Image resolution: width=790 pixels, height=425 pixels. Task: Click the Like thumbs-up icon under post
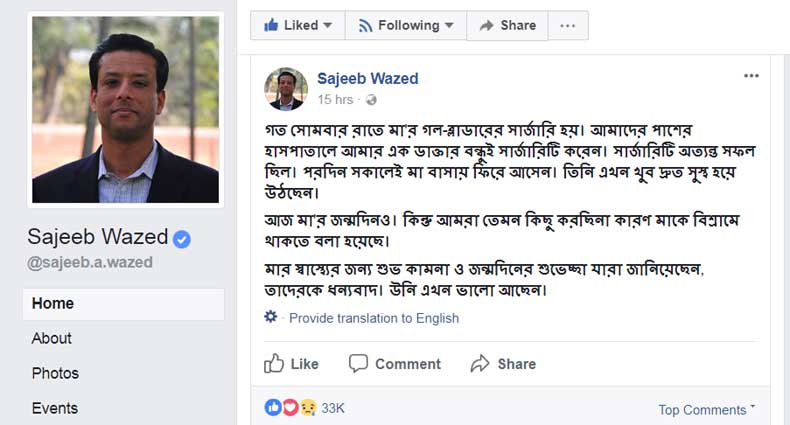tap(275, 364)
